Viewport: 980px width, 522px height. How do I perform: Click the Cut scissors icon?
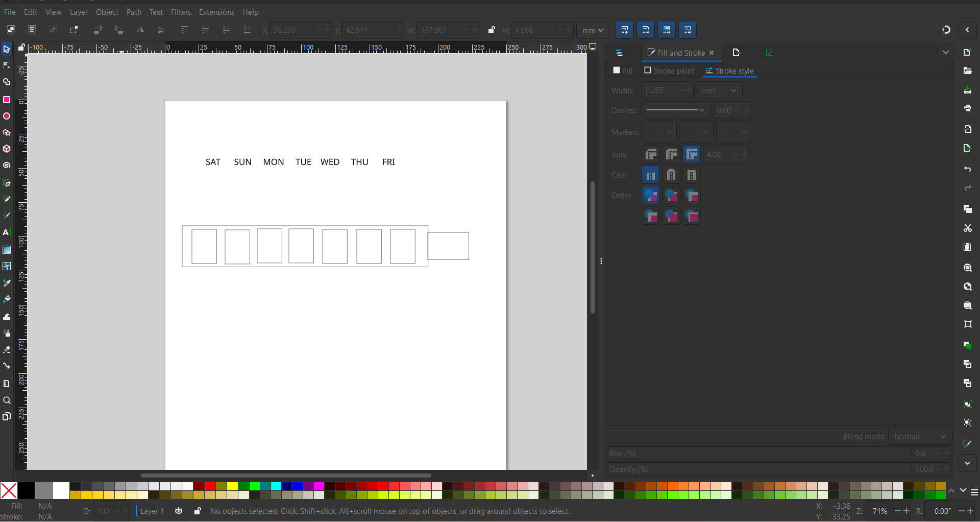(x=967, y=228)
